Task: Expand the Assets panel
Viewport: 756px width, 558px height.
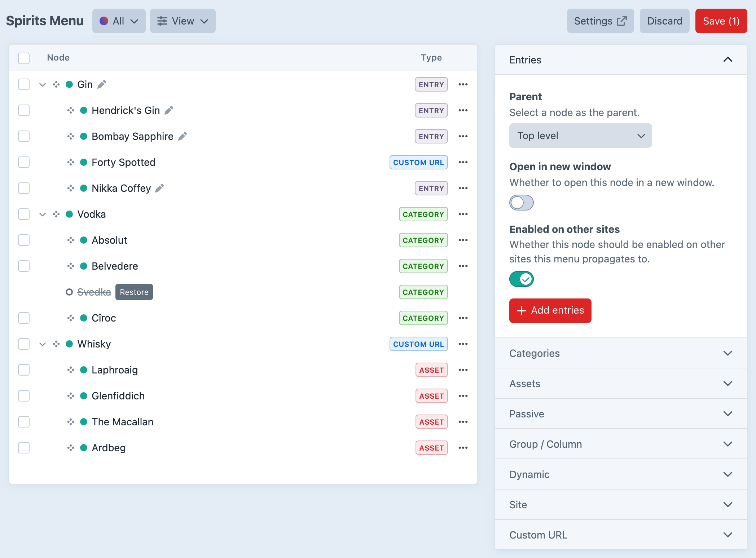Action: point(621,384)
